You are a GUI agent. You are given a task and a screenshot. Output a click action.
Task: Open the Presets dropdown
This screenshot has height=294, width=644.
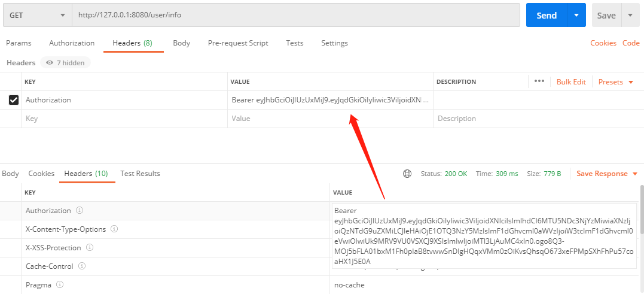(x=615, y=82)
